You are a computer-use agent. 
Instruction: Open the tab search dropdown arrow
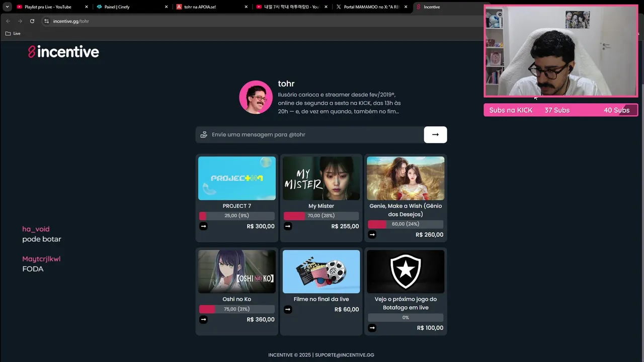coord(7,7)
